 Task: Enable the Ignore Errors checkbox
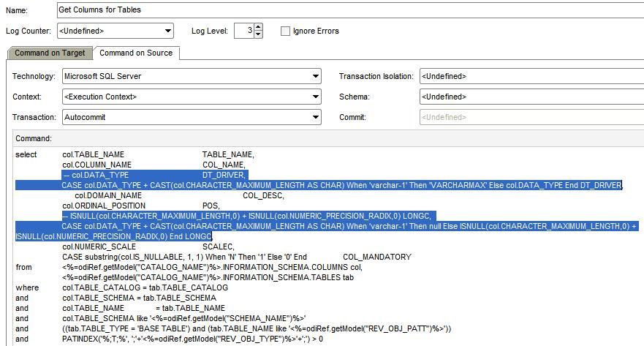tap(285, 31)
